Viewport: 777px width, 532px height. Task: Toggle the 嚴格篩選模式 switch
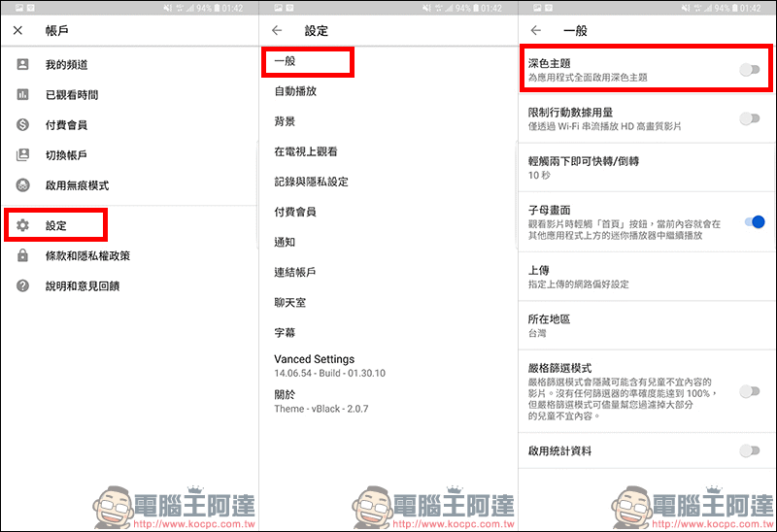749,391
